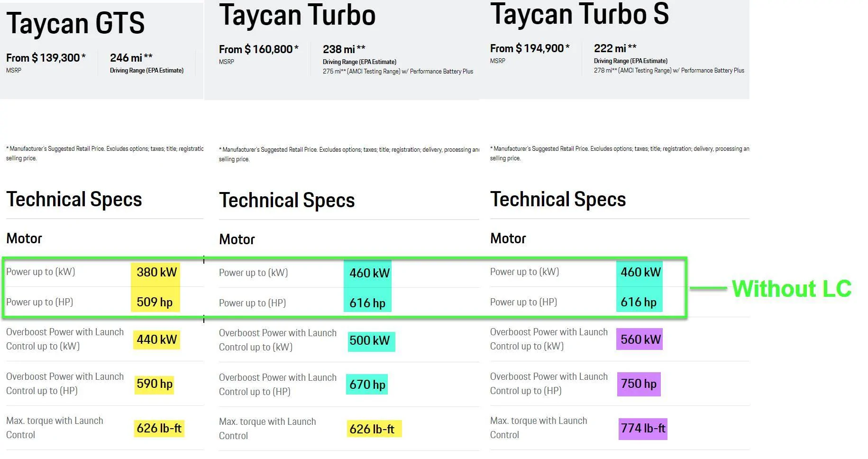Click the Turbo S 750 hp overboost value
The width and height of the screenshot is (868, 459).
639,384
